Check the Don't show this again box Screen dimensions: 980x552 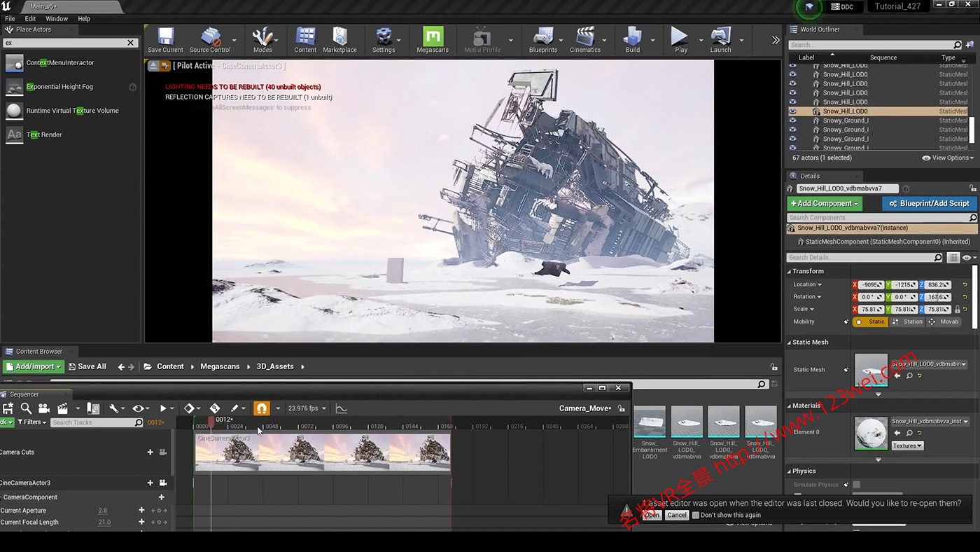point(695,515)
